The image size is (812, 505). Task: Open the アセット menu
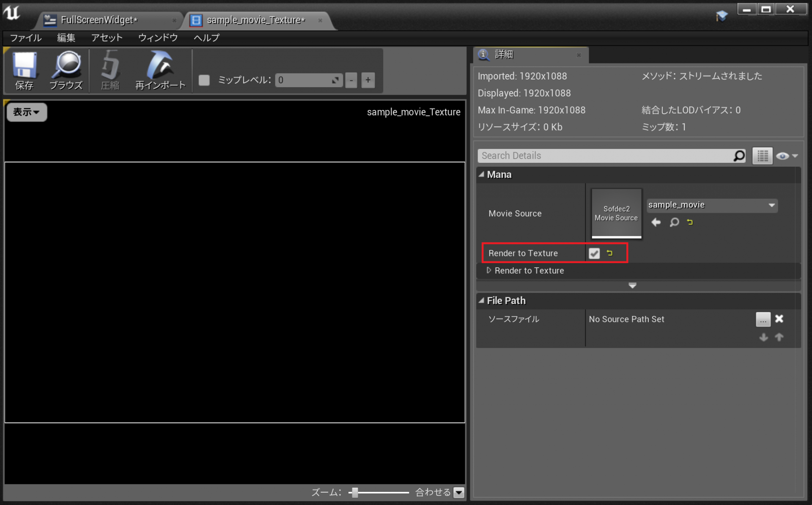point(107,38)
